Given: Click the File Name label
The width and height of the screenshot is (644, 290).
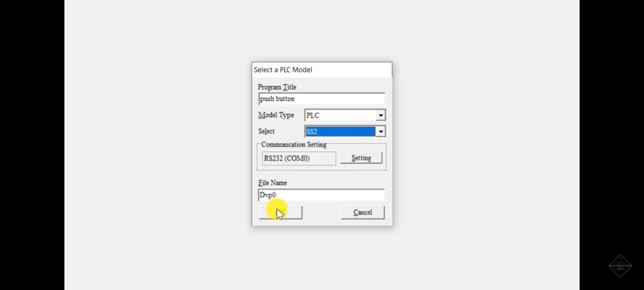Looking at the screenshot, I should pyautogui.click(x=273, y=183).
